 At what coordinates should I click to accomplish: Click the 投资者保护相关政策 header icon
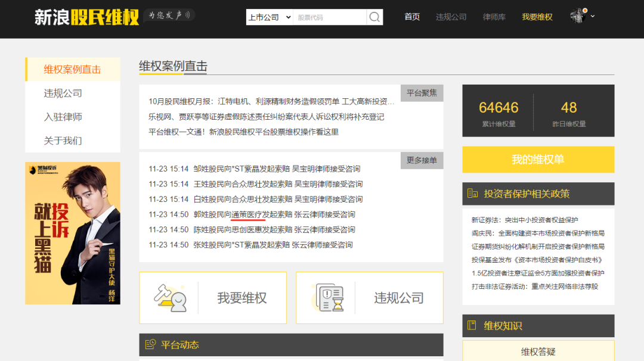(x=472, y=193)
